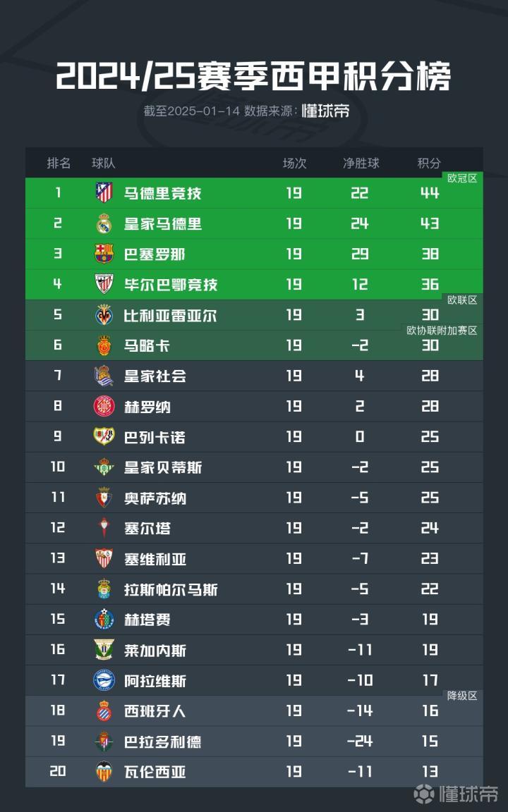Click the Real Sociedad crest
Screen dimensions: 508x812
104,376
